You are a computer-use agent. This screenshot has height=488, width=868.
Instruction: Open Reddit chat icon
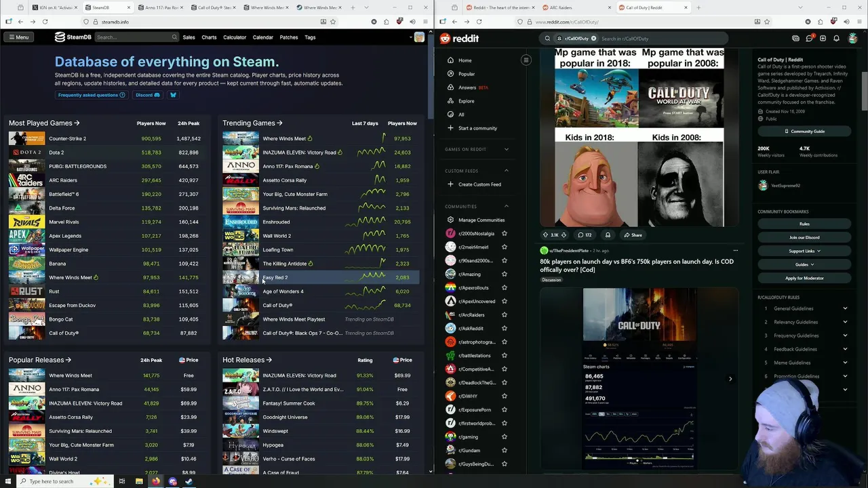click(x=809, y=39)
